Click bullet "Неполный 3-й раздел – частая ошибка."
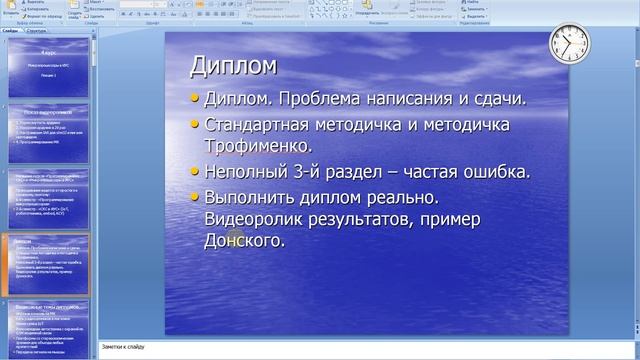 [367, 171]
